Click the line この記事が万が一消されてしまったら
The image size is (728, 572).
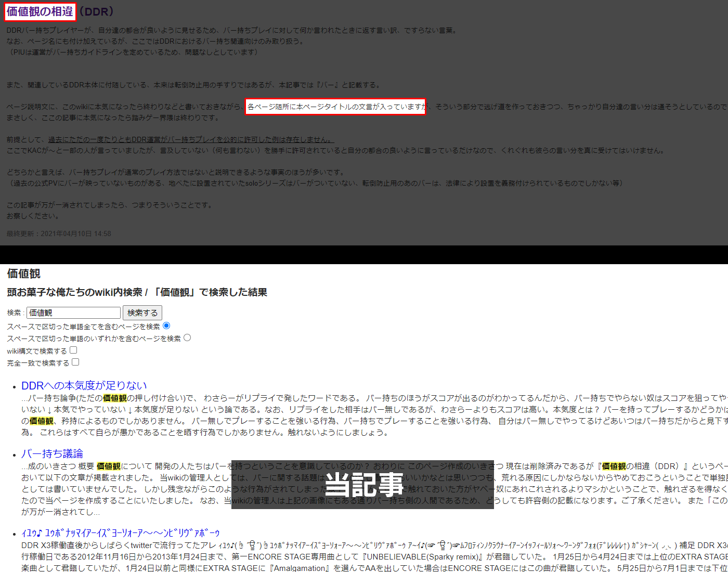point(110,205)
